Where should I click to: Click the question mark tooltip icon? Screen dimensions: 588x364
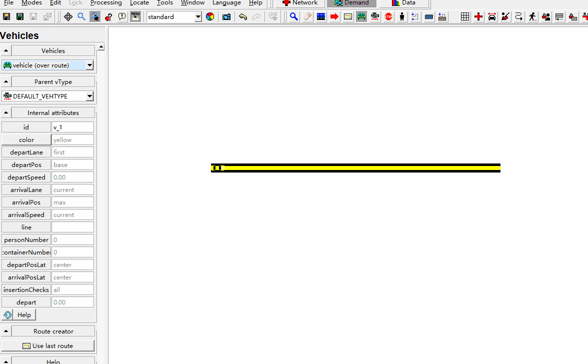pyautogui.click(x=108, y=17)
